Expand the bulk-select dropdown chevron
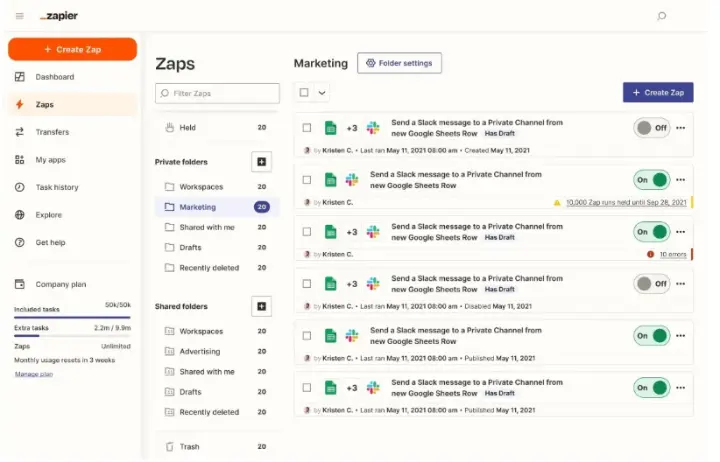The height and width of the screenshot is (462, 720). (x=322, y=93)
